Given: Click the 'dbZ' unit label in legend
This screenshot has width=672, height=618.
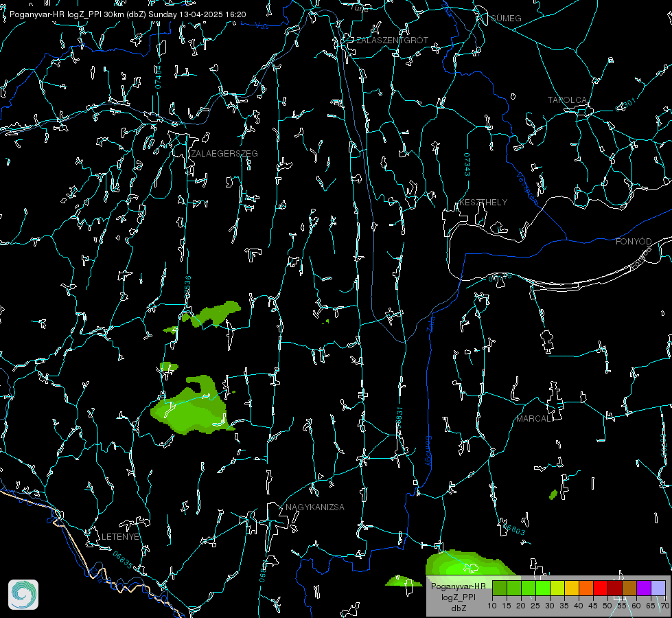Looking at the screenshot, I should pos(458,608).
